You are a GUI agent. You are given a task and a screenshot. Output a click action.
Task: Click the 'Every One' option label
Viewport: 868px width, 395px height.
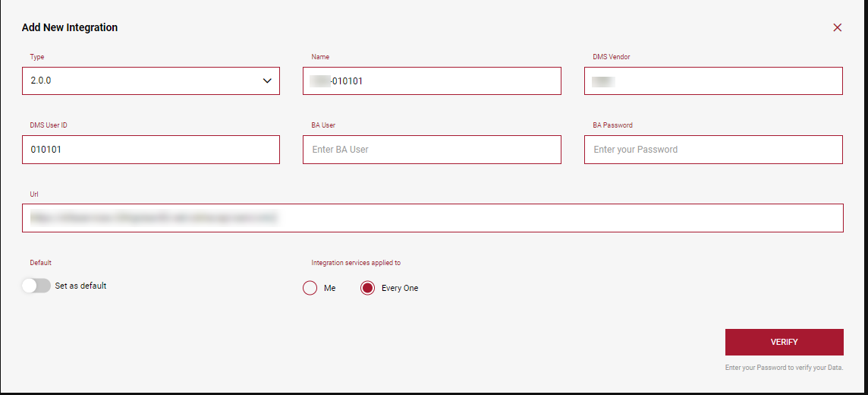(x=400, y=289)
